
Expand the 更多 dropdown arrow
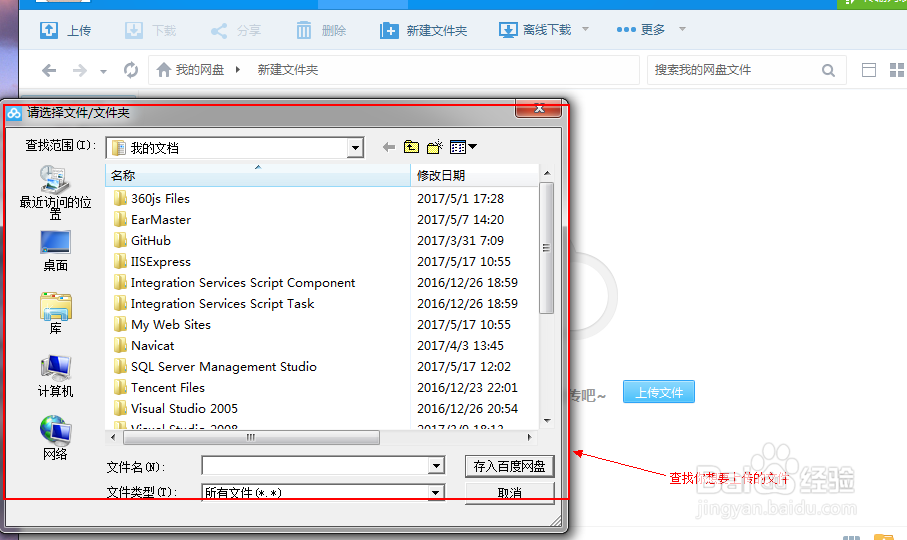pos(682,28)
